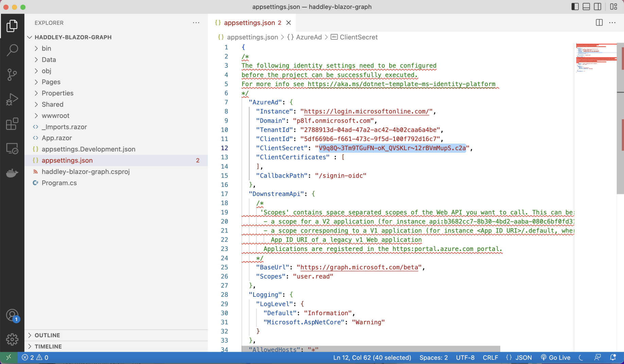Open the Search sidebar
The width and height of the screenshot is (624, 364).
coord(12,50)
